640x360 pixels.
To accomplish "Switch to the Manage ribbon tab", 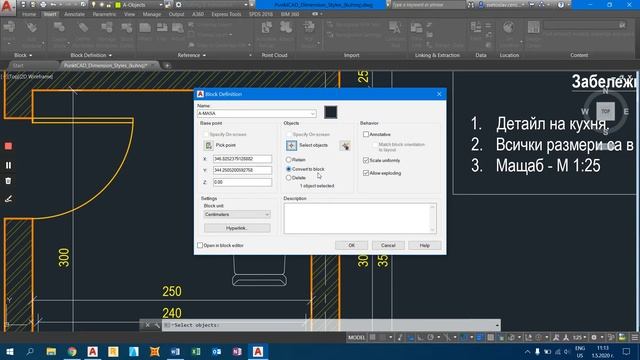I will [x=151, y=14].
